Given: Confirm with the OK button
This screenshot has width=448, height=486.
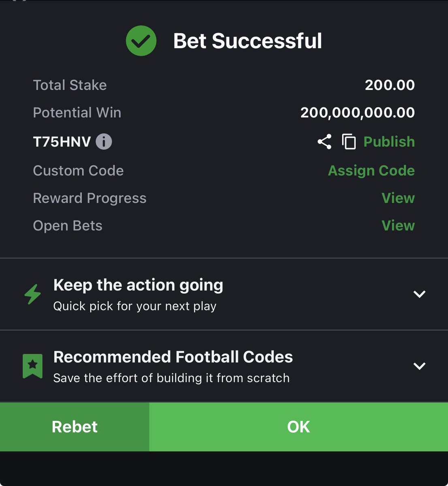Looking at the screenshot, I should coord(299,427).
